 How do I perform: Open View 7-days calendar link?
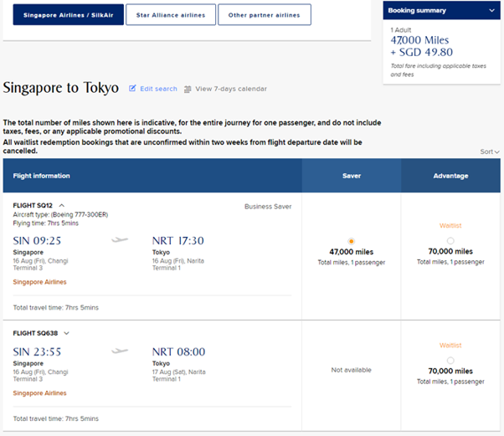231,89
